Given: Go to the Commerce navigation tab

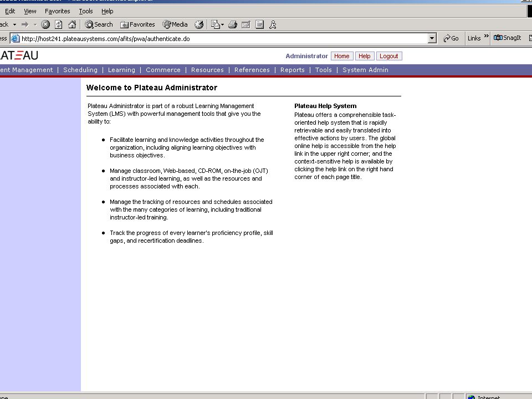Looking at the screenshot, I should (163, 70).
